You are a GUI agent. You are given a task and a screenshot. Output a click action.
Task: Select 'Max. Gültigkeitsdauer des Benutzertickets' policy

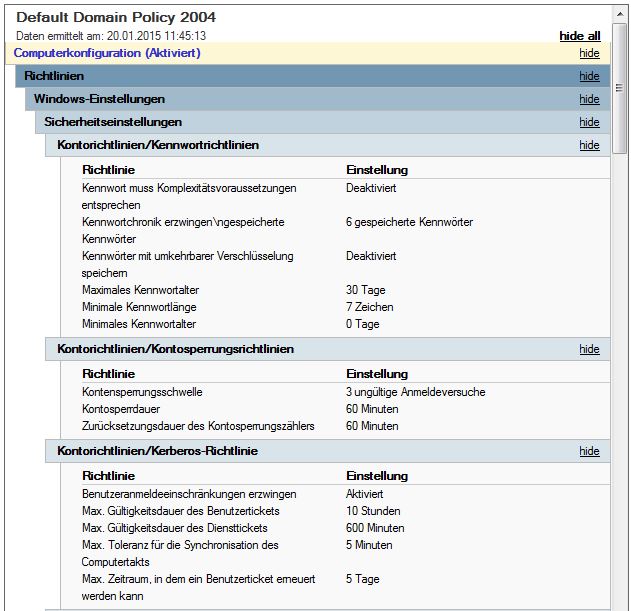pos(181,511)
